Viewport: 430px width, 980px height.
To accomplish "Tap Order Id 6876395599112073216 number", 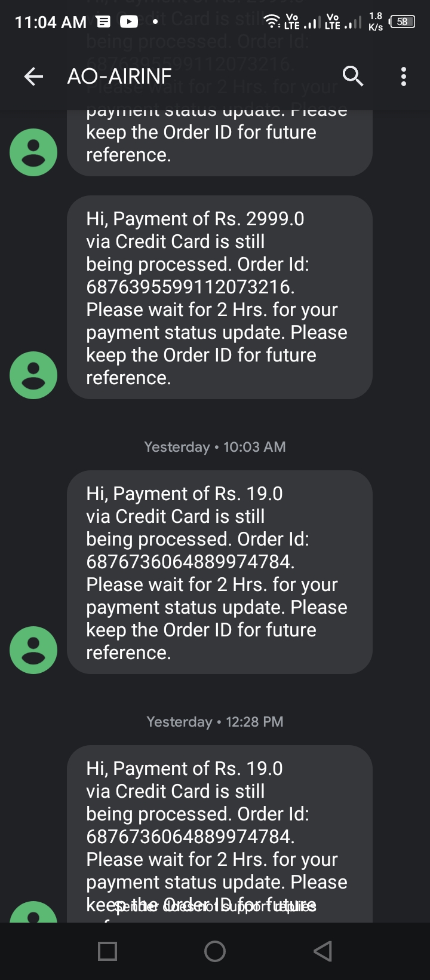I will click(x=190, y=287).
